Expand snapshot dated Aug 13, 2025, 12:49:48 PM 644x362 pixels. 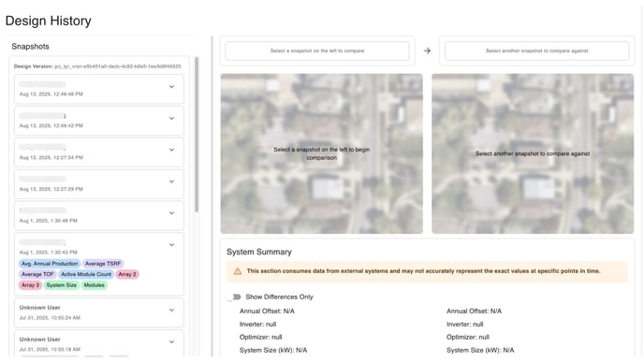[171, 87]
